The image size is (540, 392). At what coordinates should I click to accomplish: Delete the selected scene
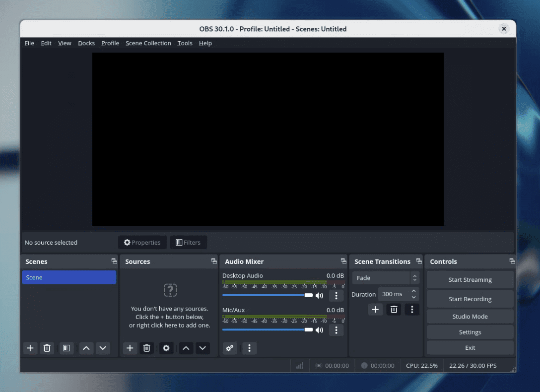(x=47, y=348)
